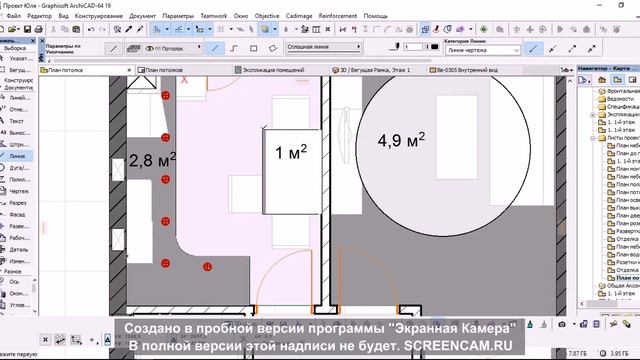Open the Редактор menu

40,16
